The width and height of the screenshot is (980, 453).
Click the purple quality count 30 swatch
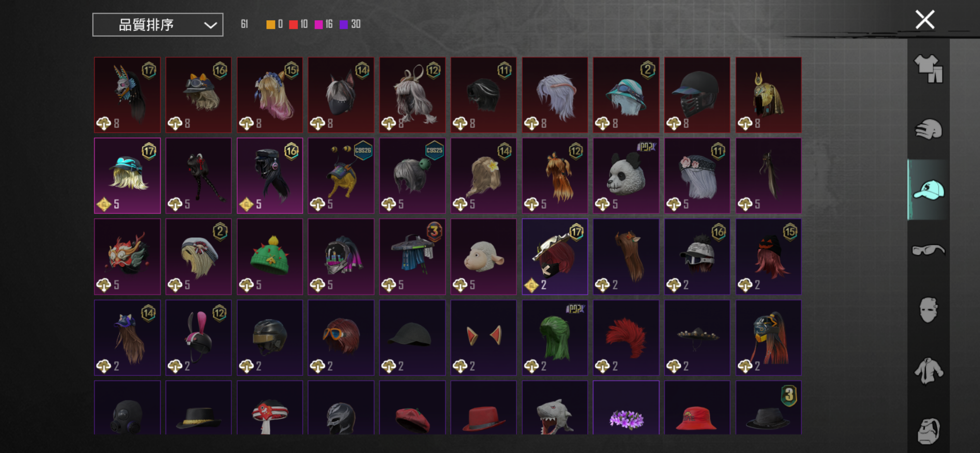pyautogui.click(x=343, y=24)
